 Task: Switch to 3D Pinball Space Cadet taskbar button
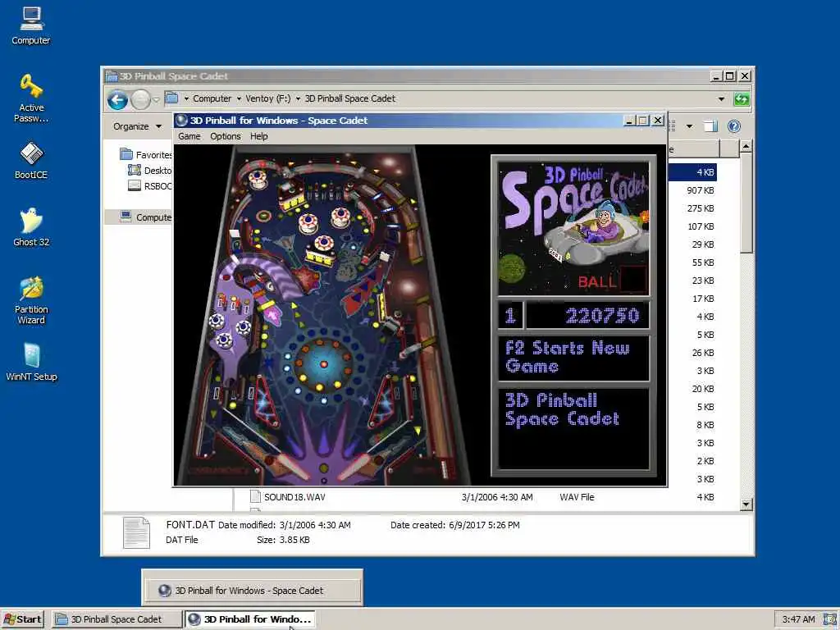click(116, 619)
